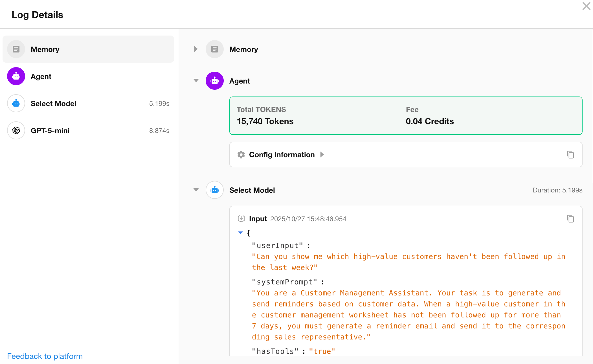Viewport: 593px width, 364px height.
Task: Close the Log Details panel
Action: click(586, 6)
